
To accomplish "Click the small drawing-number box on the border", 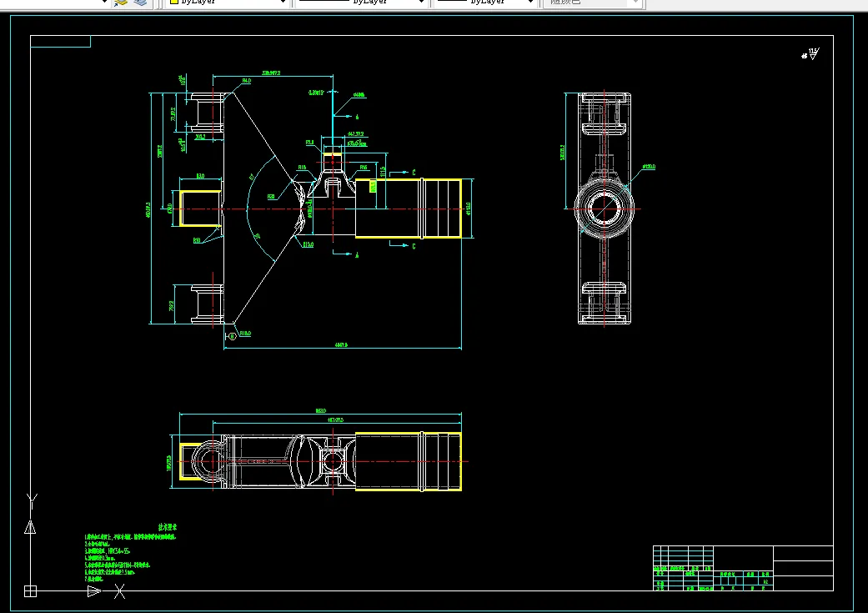I will point(60,42).
